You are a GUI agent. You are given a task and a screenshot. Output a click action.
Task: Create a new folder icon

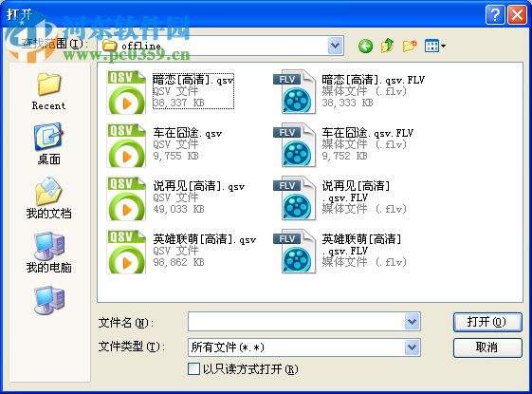tap(410, 46)
